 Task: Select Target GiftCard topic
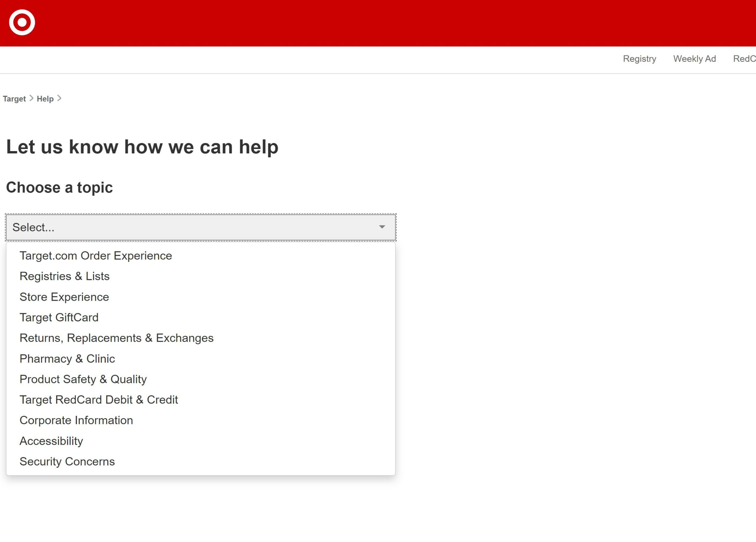click(x=201, y=317)
